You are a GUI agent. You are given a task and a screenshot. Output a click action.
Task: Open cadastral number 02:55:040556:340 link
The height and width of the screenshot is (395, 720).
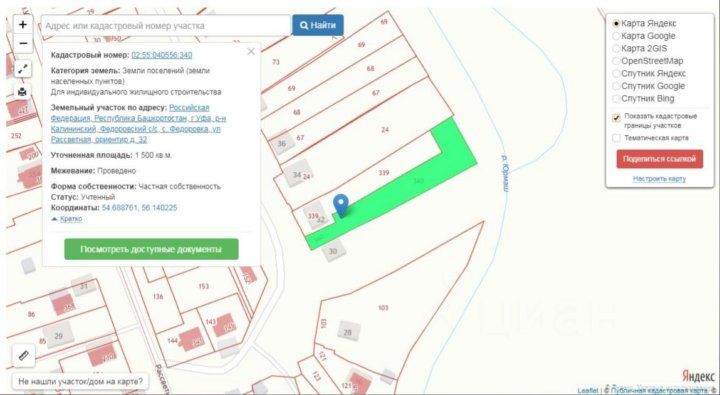(162, 55)
